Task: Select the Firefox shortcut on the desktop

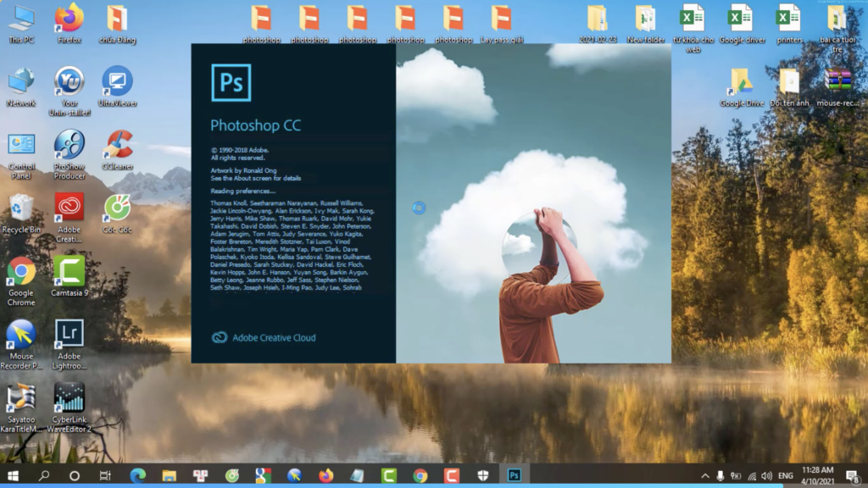Action: (70, 25)
